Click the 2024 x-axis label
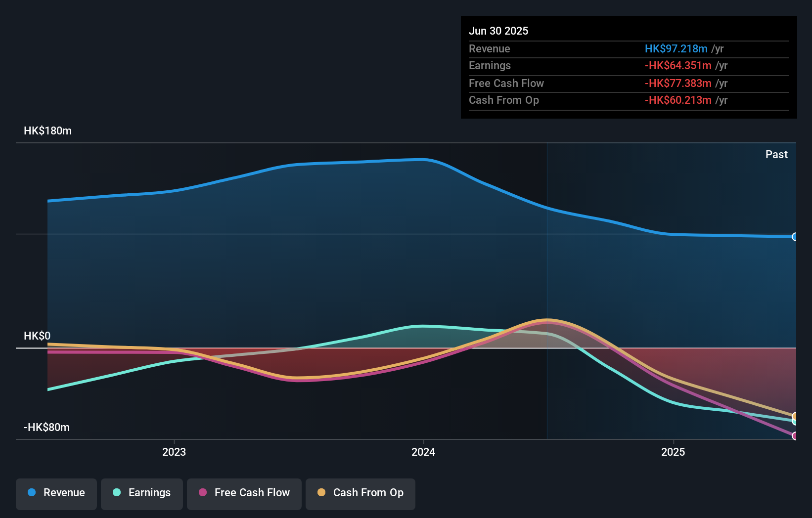Screen dimensions: 812x518 [423, 452]
